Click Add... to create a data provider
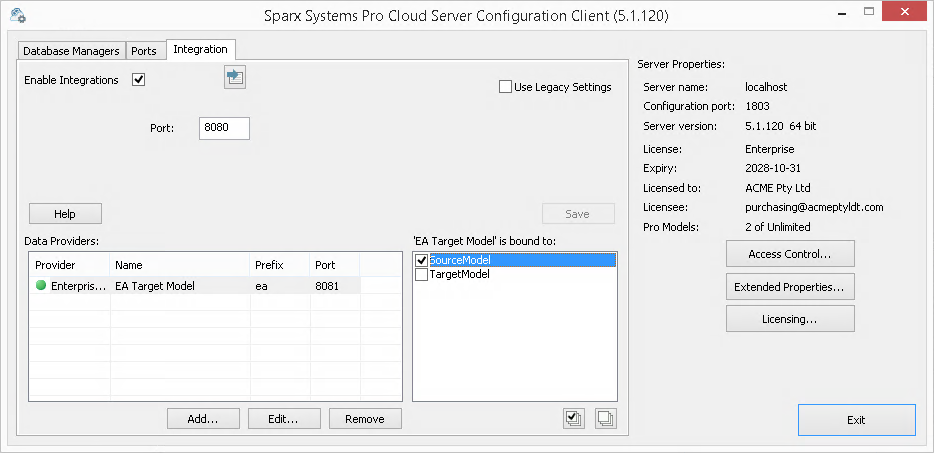 (203, 419)
